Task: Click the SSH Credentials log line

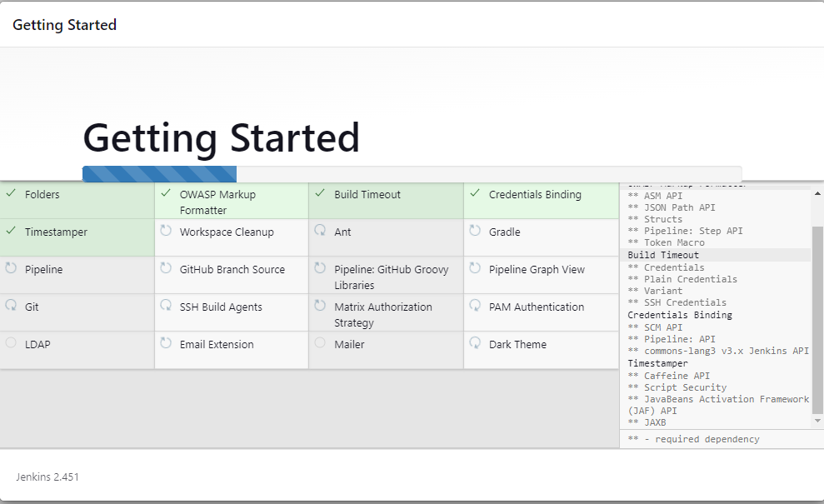Action: point(677,302)
